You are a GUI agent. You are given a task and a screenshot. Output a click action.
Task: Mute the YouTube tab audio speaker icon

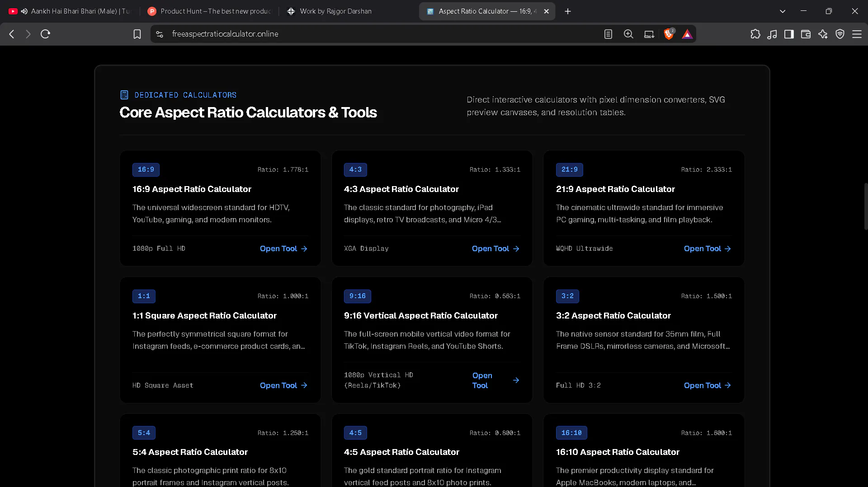(24, 11)
